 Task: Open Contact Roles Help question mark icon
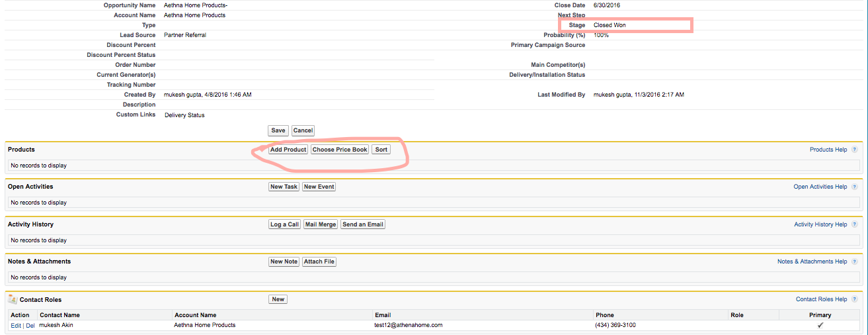(x=854, y=299)
